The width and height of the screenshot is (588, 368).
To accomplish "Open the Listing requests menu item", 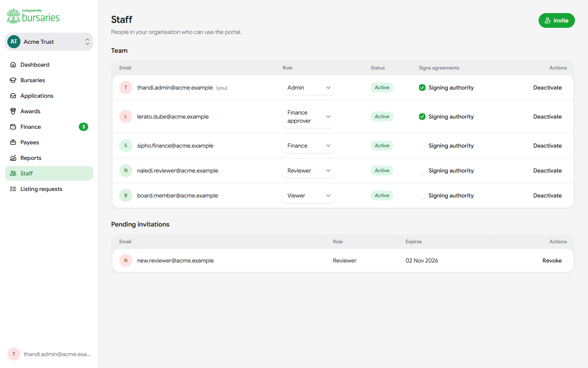I will click(x=49, y=189).
